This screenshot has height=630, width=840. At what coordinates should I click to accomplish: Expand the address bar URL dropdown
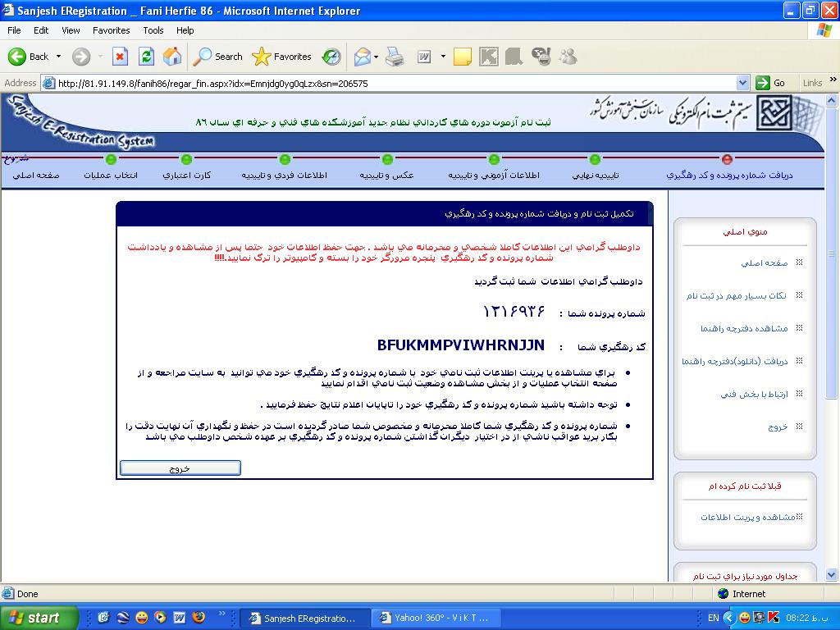coord(742,83)
